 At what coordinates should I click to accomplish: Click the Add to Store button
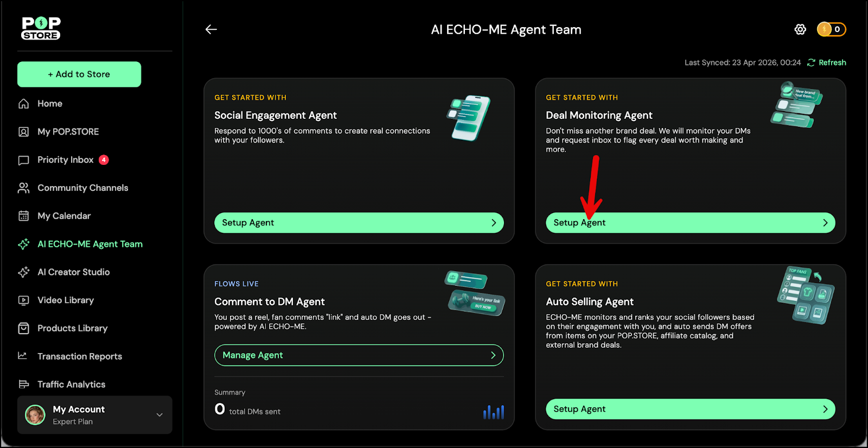pyautogui.click(x=79, y=74)
